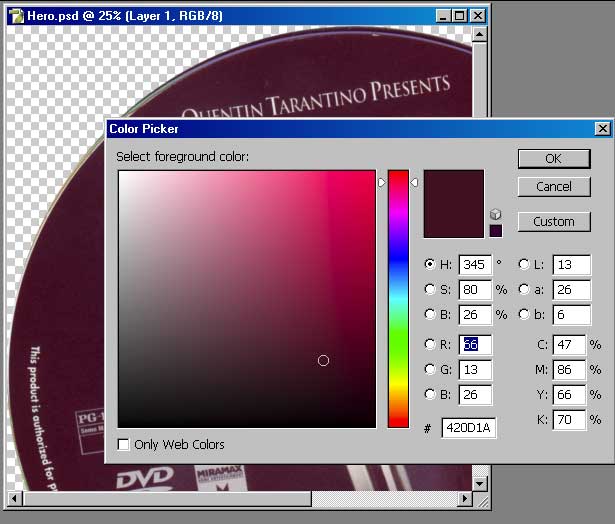Click the out-of-gamut warning cube icon
This screenshot has width=615, height=524.
pyautogui.click(x=495, y=214)
